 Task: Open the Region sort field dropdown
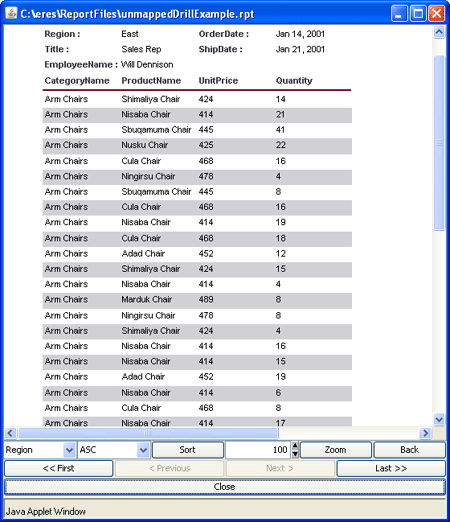pos(69,450)
